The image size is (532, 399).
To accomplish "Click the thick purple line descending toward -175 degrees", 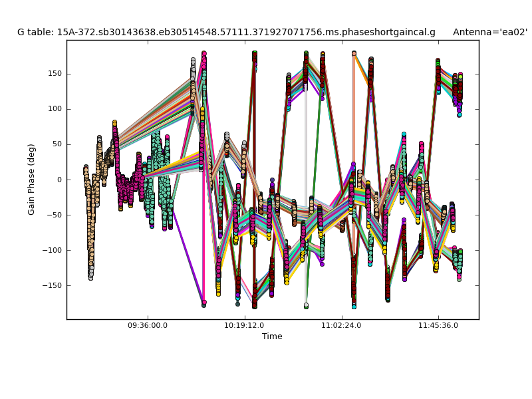I will point(188,256).
